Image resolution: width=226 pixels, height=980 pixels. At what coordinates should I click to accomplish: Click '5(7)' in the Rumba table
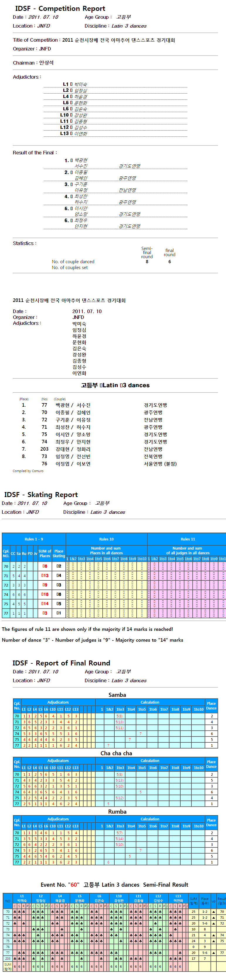pyautogui.click(x=120, y=833)
